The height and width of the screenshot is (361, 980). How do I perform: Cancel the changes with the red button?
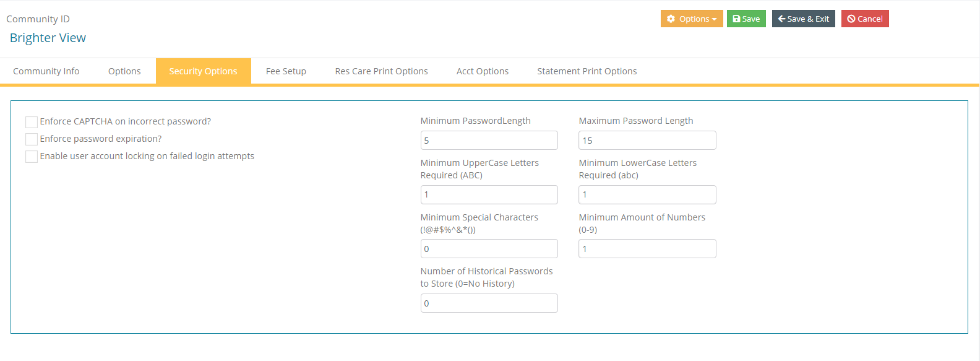pyautogui.click(x=865, y=19)
